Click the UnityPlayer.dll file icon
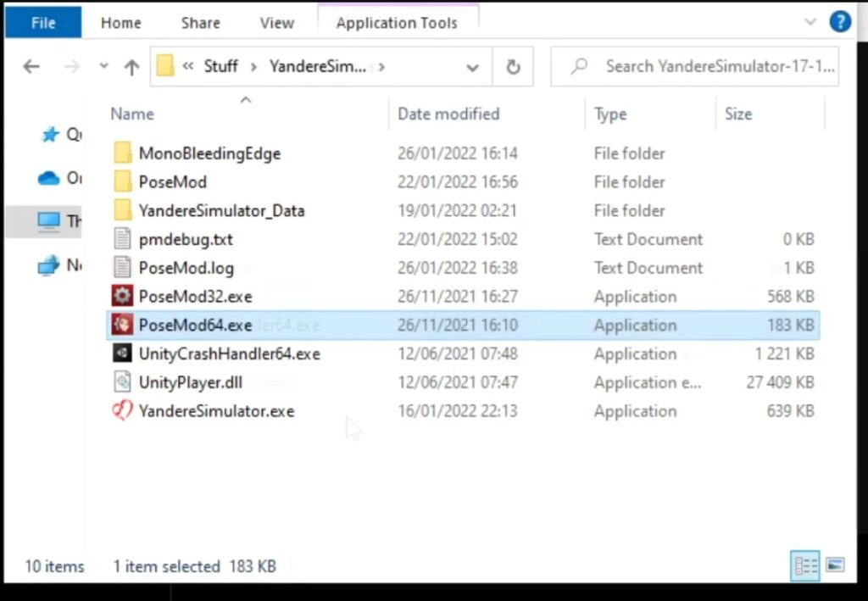Viewport: 868px width, 601px height. tap(123, 382)
